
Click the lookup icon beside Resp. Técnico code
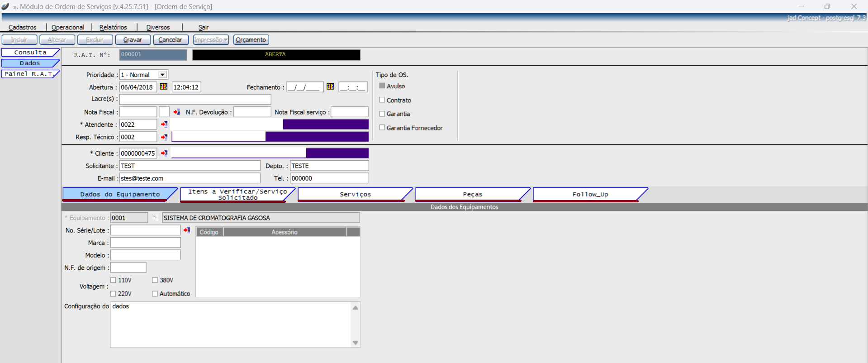(164, 137)
